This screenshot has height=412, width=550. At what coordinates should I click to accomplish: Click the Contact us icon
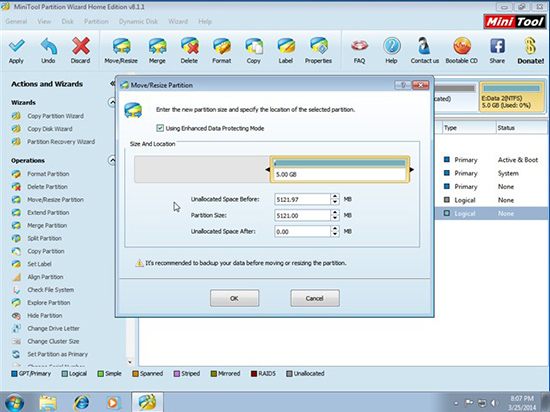pos(424,46)
